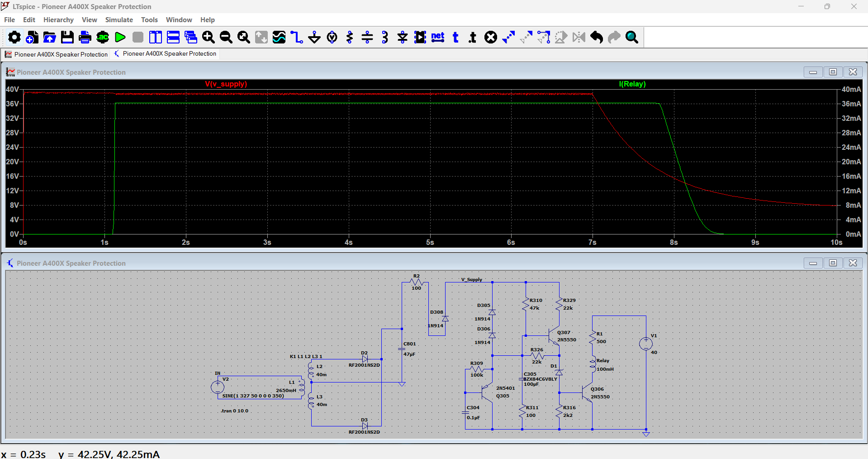Open the Hierarchy menu

pyautogui.click(x=58, y=20)
